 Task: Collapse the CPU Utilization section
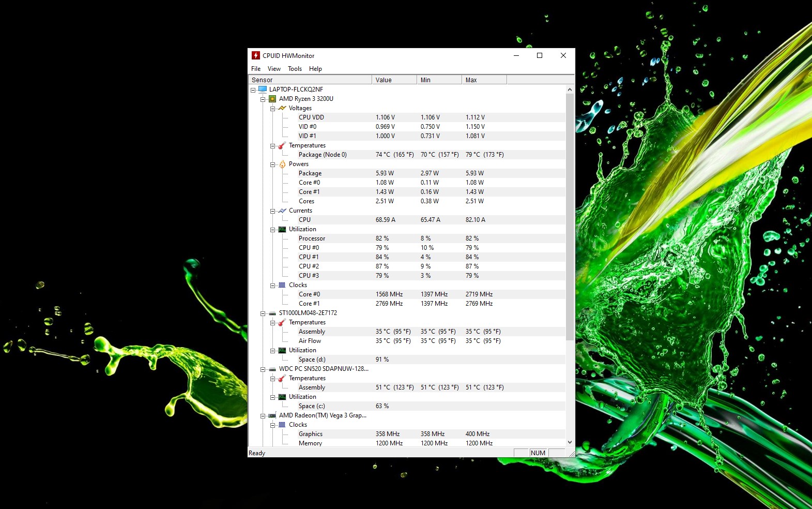coord(273,230)
